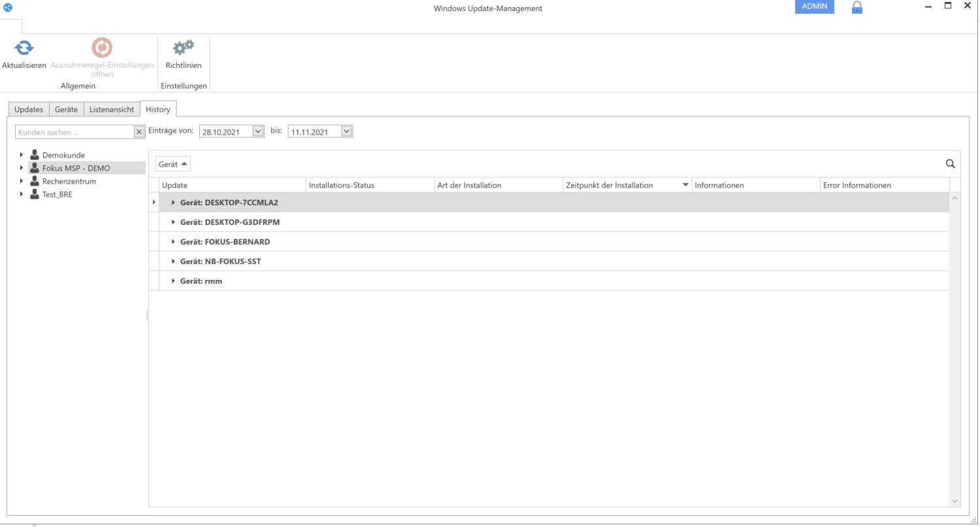Viewport: 980px width, 527px height.
Task: Click the 11.11.2021 end date field
Action: pos(315,132)
